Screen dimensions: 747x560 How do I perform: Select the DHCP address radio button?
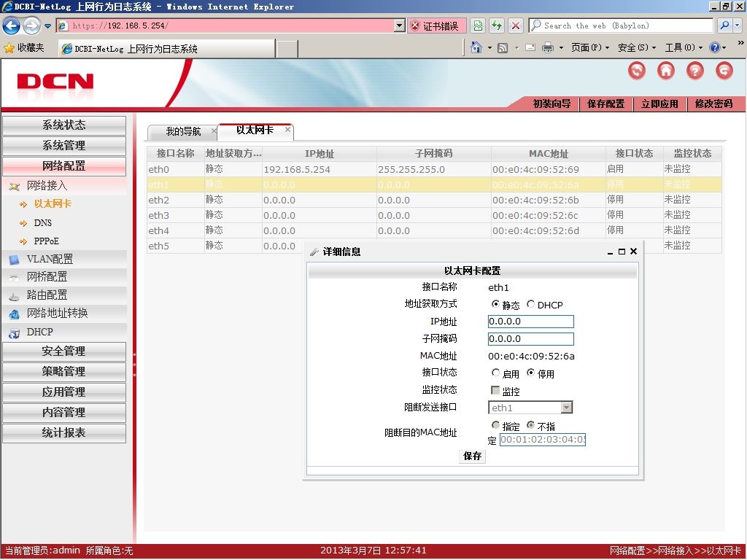(530, 304)
